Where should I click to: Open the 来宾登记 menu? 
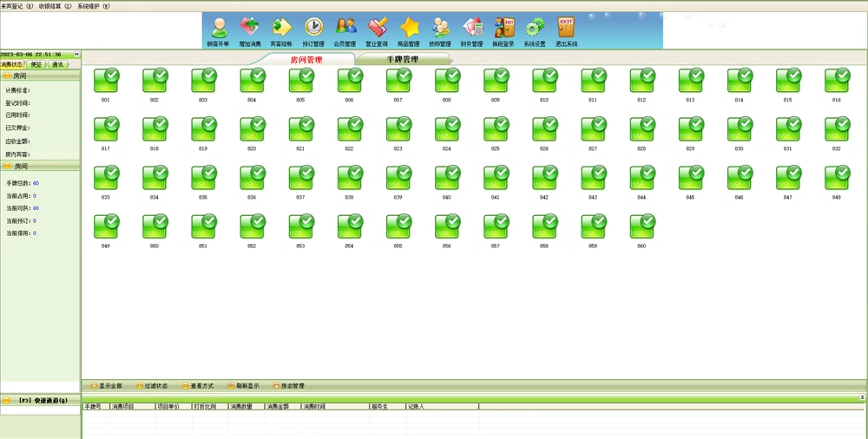[x=16, y=6]
